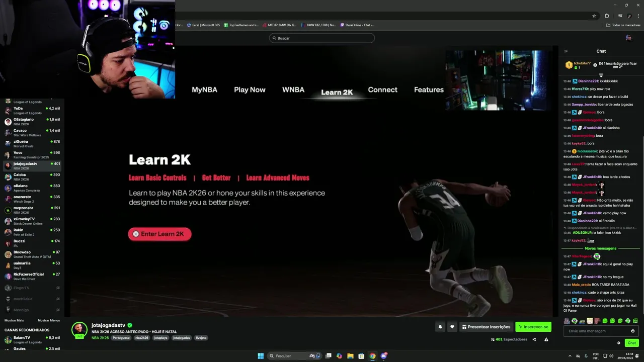Open Rakin's Path of Exile 2 channel
This screenshot has width=644, height=362.
click(x=31, y=232)
